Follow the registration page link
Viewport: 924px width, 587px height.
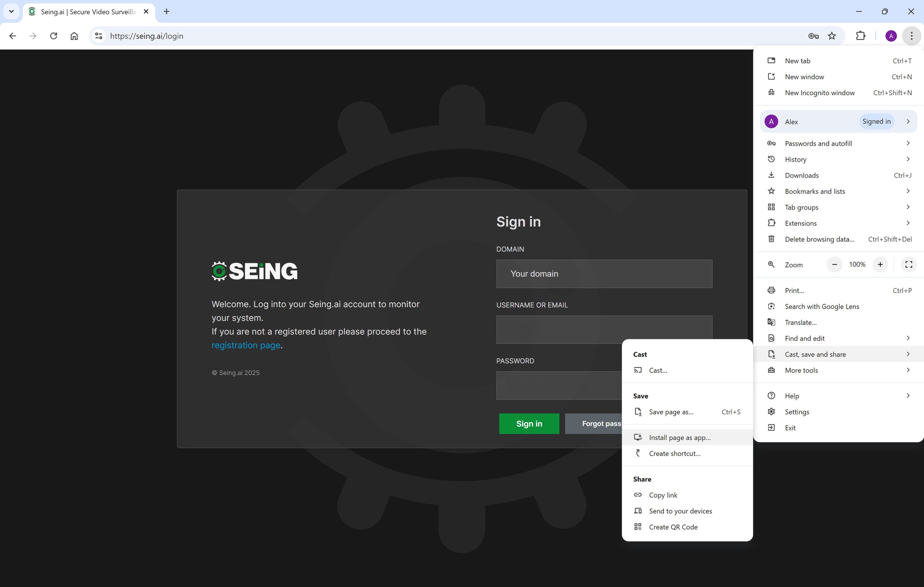point(245,345)
